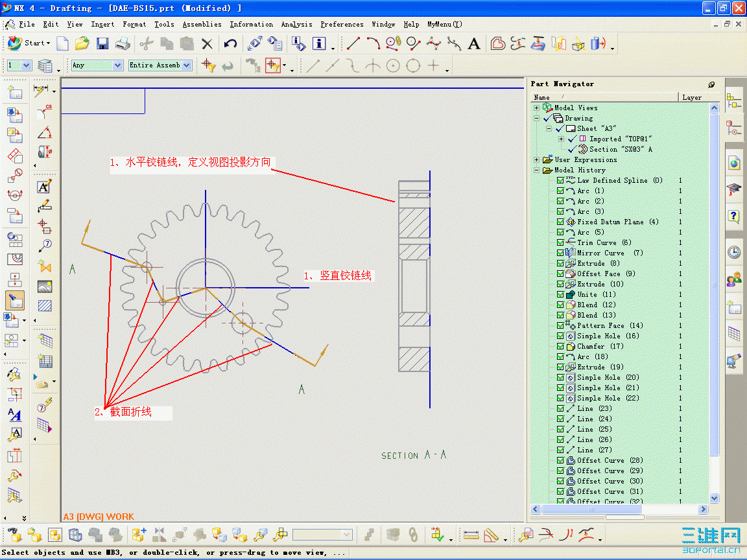This screenshot has width=747, height=560.
Task: Collapse the Drawing node
Action: click(536, 118)
